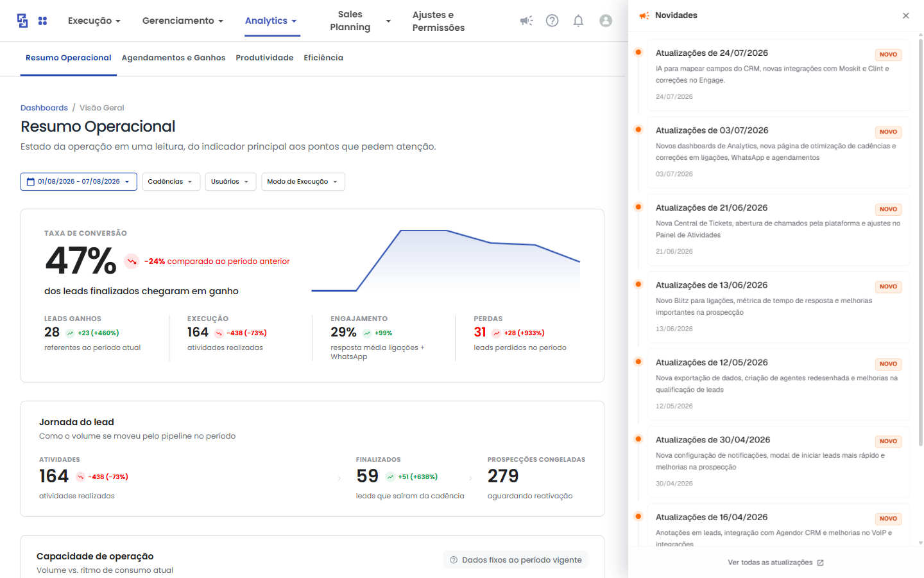The height and width of the screenshot is (578, 924).
Task: Open the notifications bell icon
Action: click(578, 21)
